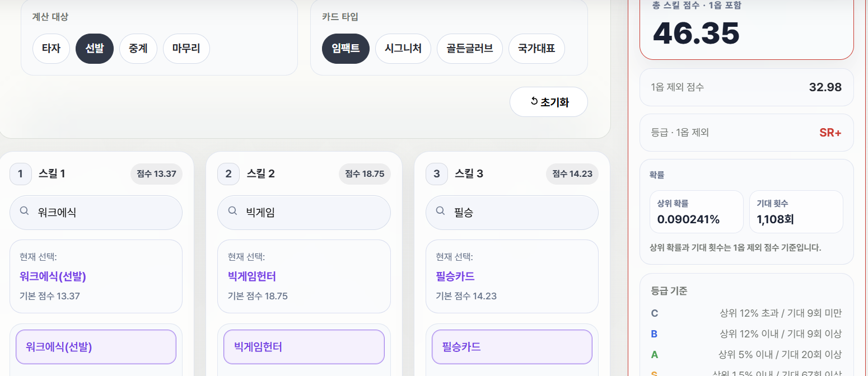The height and width of the screenshot is (376, 868).
Task: Switch card type to 골든글러브
Action: click(x=470, y=49)
